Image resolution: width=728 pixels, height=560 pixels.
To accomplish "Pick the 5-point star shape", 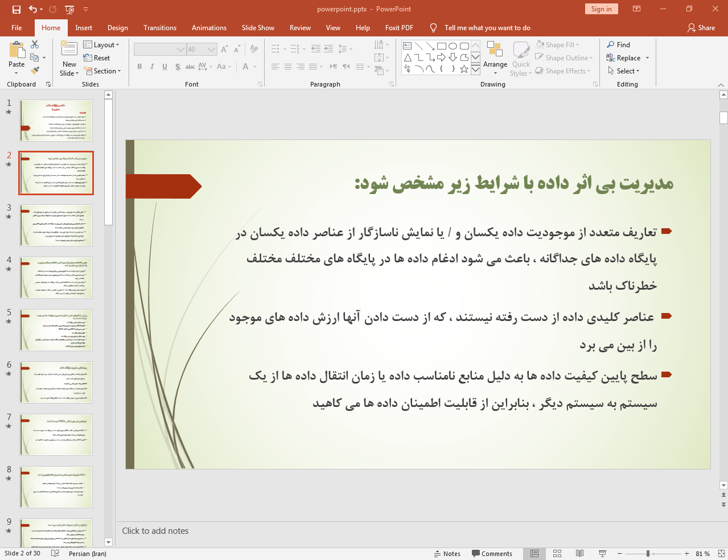I will coord(464,69).
